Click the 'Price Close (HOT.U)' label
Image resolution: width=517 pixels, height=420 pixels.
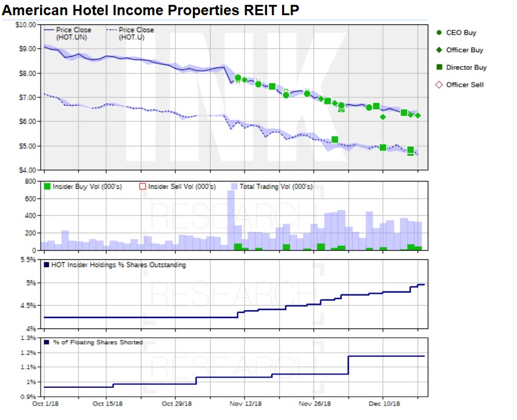(x=136, y=33)
